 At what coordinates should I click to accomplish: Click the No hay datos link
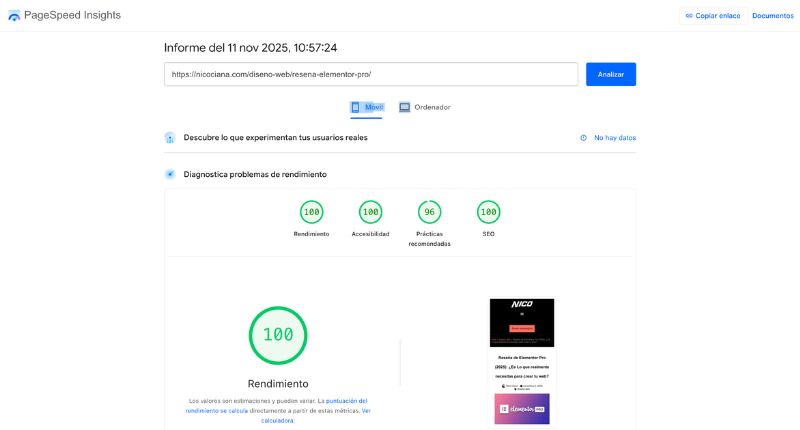[615, 138]
